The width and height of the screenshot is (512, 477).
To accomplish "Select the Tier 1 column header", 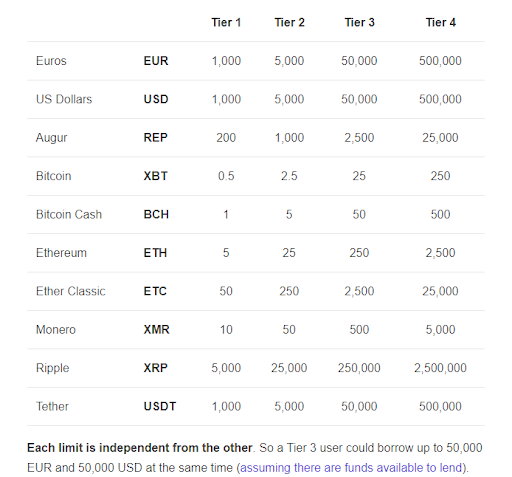I will (x=226, y=22).
